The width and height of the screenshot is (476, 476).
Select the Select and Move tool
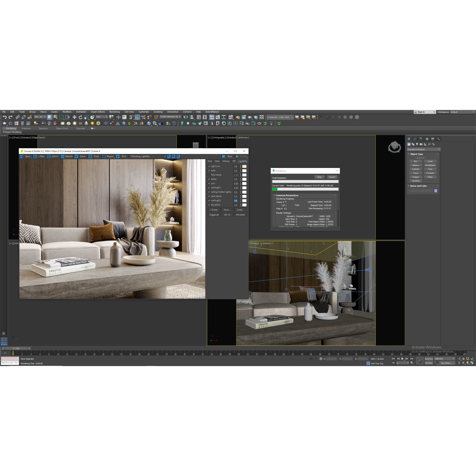coord(74,117)
